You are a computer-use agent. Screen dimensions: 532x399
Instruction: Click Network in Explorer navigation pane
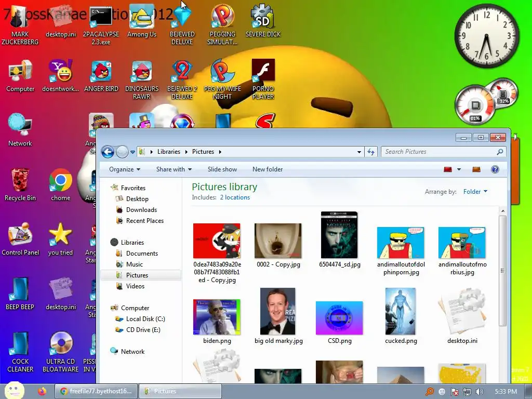coord(132,352)
